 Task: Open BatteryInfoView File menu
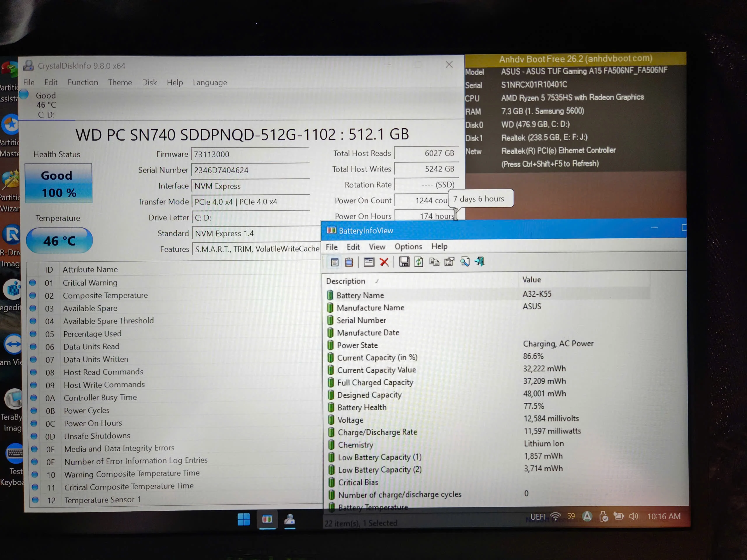click(331, 247)
